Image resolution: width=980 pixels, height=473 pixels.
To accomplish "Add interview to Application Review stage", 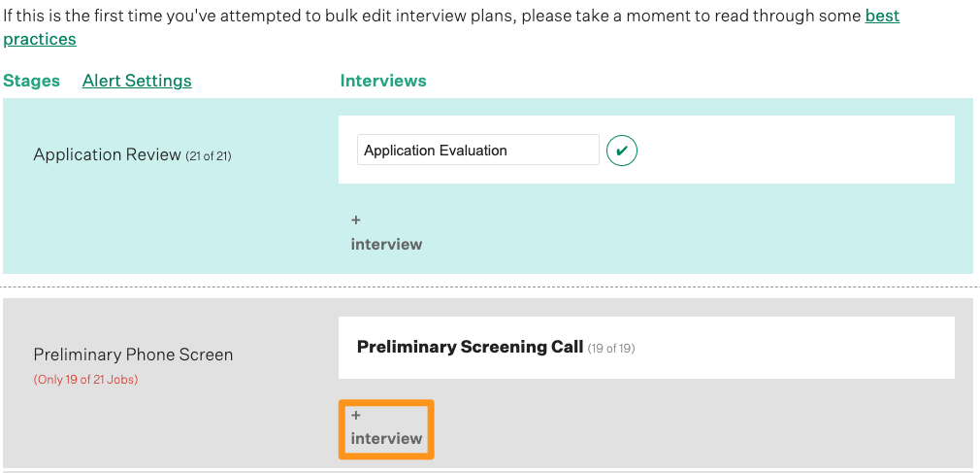I will pyautogui.click(x=386, y=244).
